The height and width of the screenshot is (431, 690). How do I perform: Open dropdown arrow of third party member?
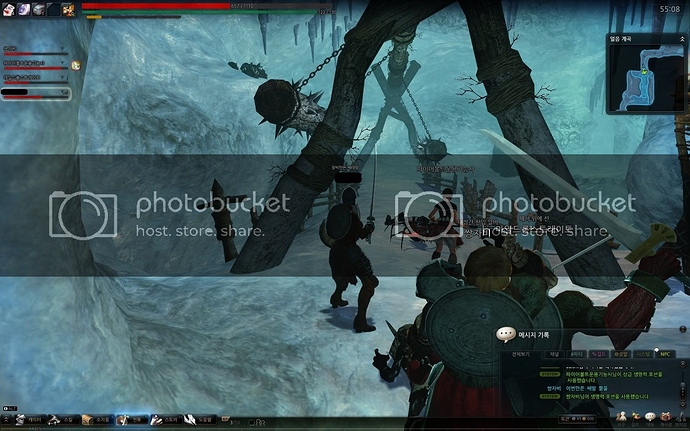coord(62,77)
